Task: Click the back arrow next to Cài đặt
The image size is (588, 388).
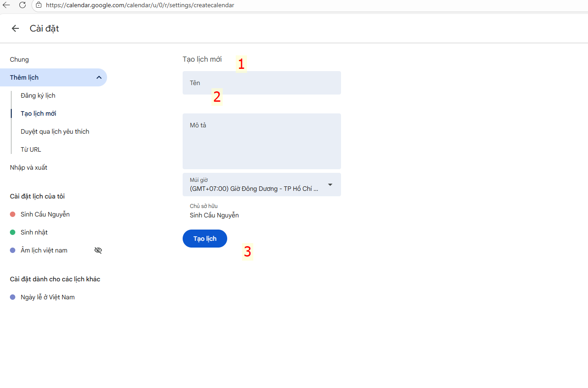Action: coord(15,29)
